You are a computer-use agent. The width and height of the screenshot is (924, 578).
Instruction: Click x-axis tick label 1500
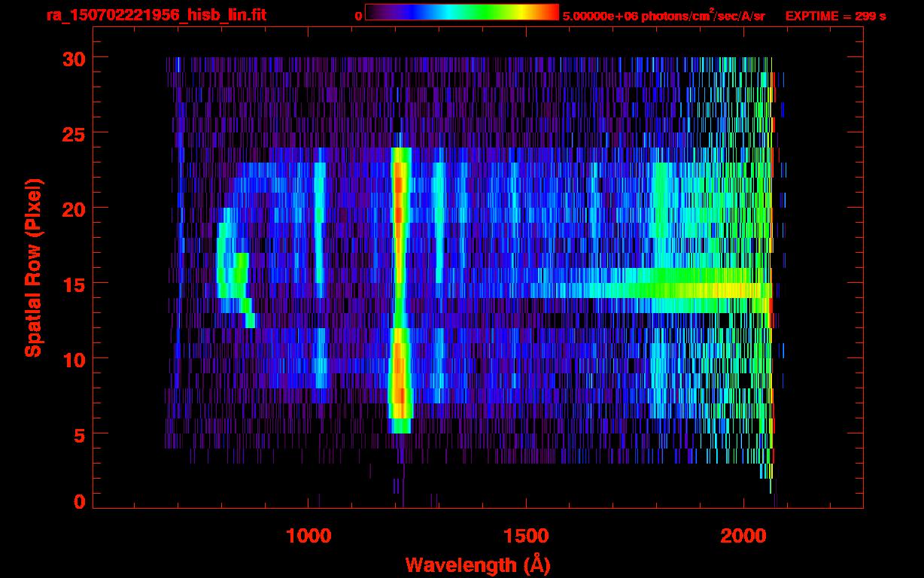(x=526, y=536)
